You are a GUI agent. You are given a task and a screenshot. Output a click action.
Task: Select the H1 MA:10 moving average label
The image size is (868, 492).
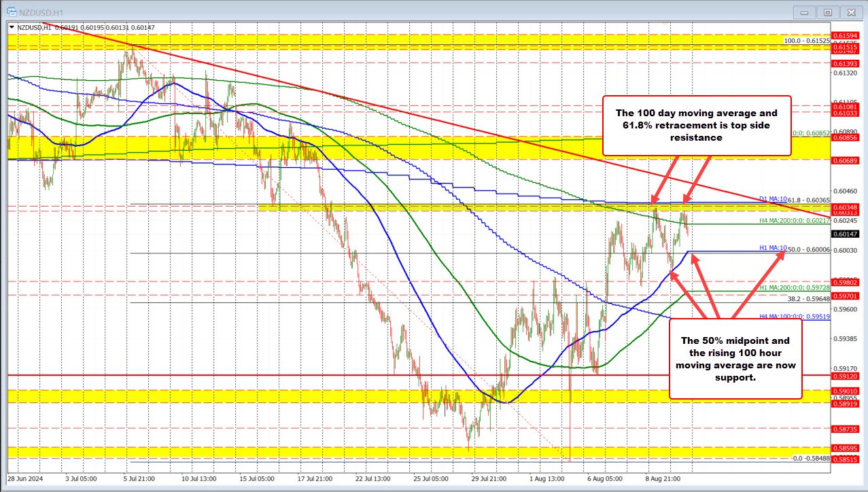tap(774, 248)
